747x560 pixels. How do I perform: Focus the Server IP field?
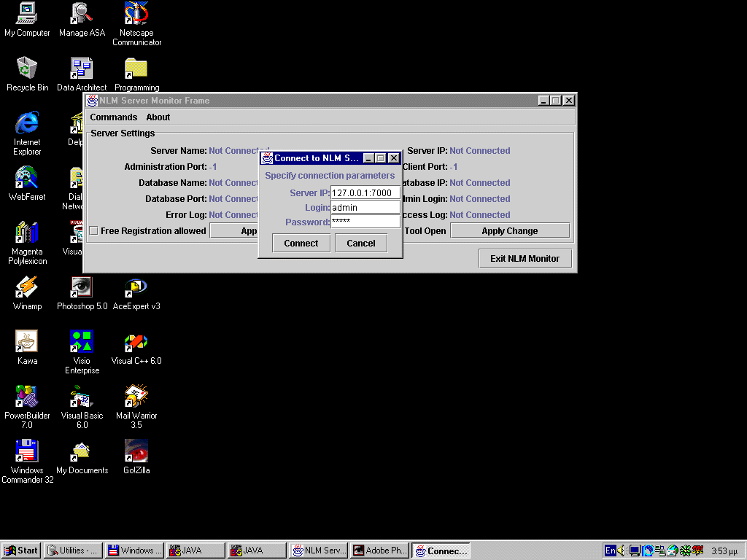tap(365, 192)
